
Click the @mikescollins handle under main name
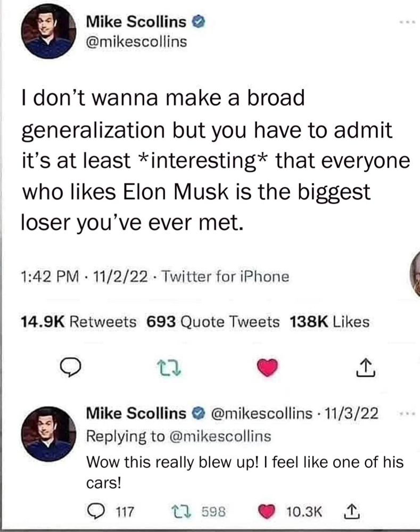136,40
